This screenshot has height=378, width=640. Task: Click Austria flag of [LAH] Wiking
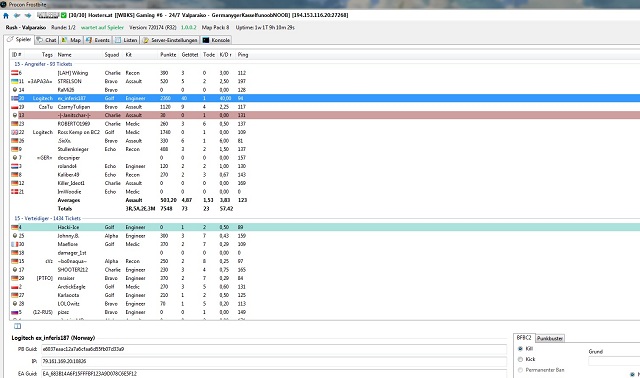[14, 73]
